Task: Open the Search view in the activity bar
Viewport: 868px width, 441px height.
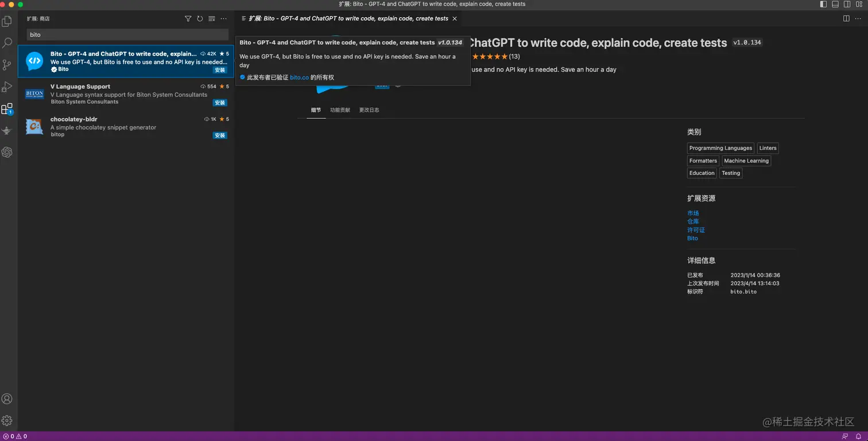Action: [x=7, y=43]
